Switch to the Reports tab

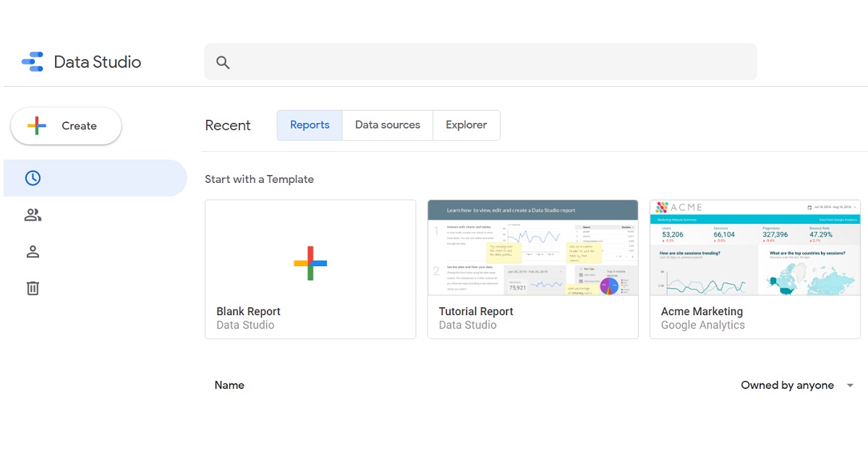point(310,125)
